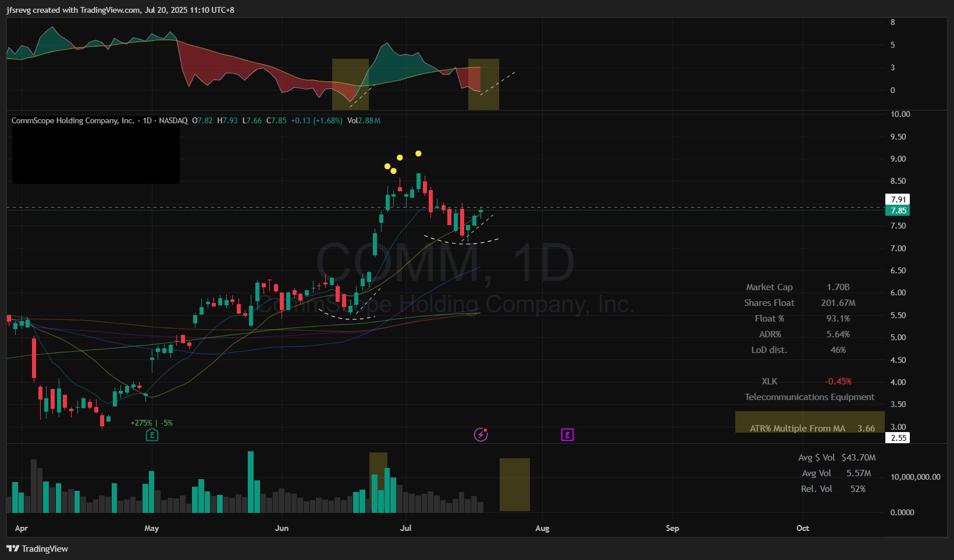Click the Telecommunications Equipment industry label

click(810, 397)
